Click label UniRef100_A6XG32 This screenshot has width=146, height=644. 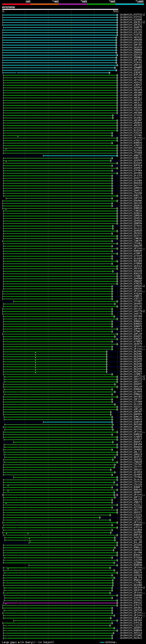pyautogui.click(x=131, y=37)
